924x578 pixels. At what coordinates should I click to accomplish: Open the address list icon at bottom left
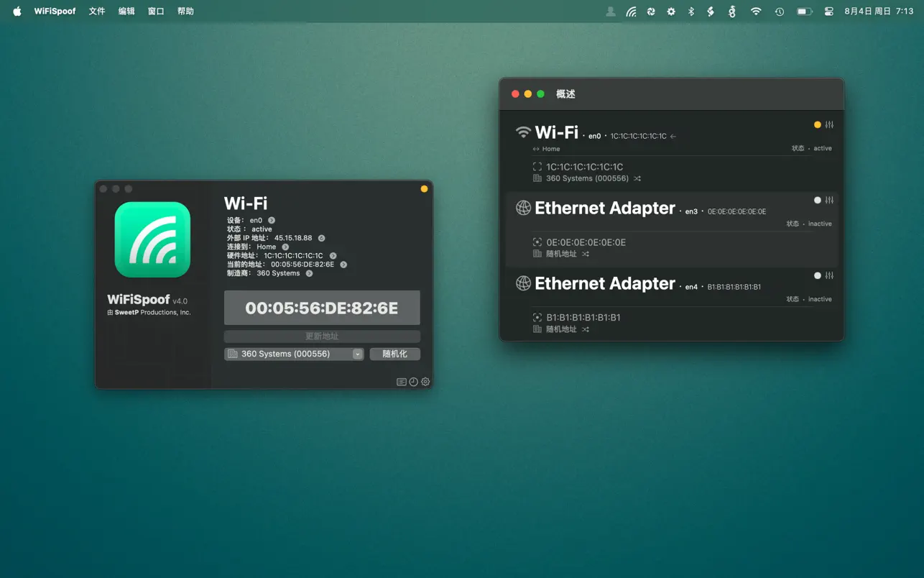401,382
